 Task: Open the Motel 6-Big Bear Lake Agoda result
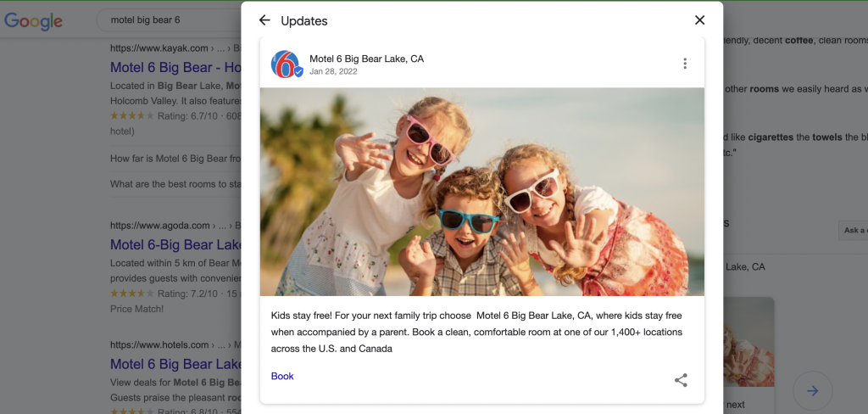[175, 245]
